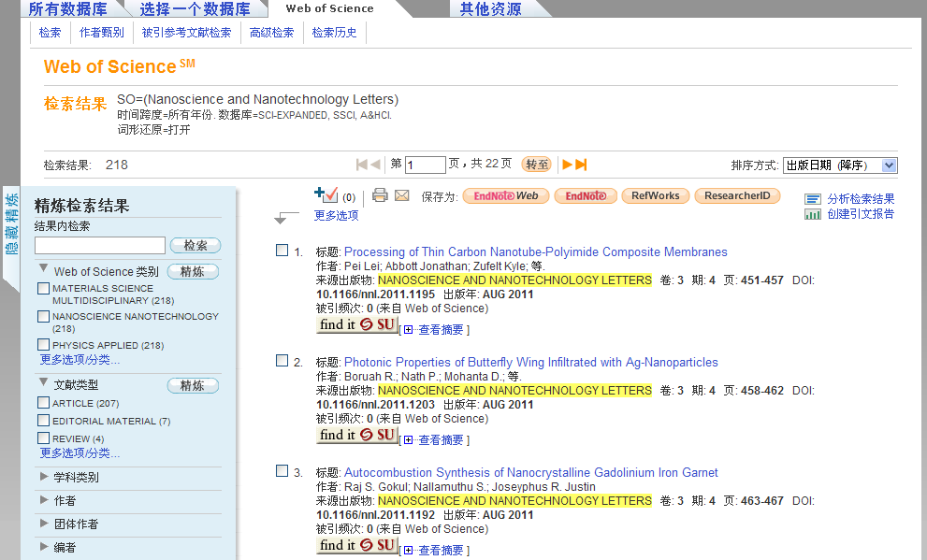This screenshot has width=927, height=560.
Task: Go to next page orange arrow
Action: point(567,165)
